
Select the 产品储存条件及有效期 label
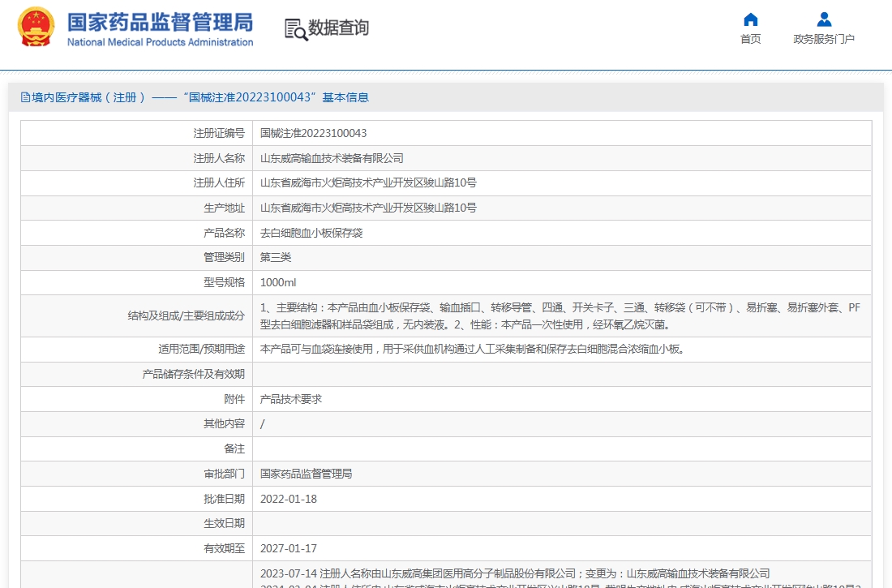pyautogui.click(x=194, y=374)
